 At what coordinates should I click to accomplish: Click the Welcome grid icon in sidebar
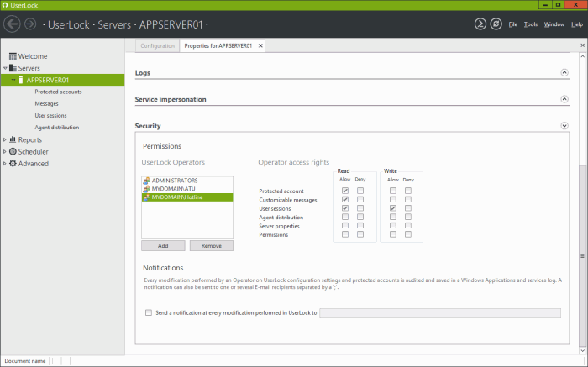point(13,56)
